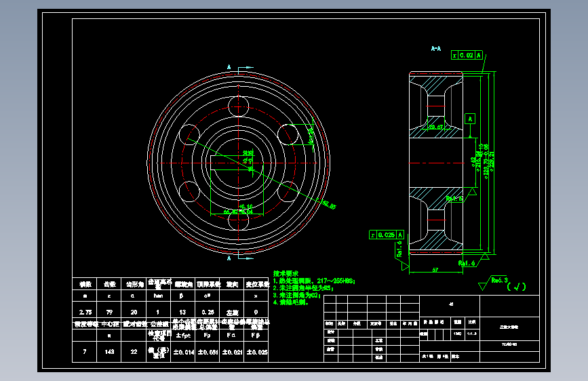This screenshot has height=381, width=588.
Task: Click the center distance 143 cell
Action: 109,352
